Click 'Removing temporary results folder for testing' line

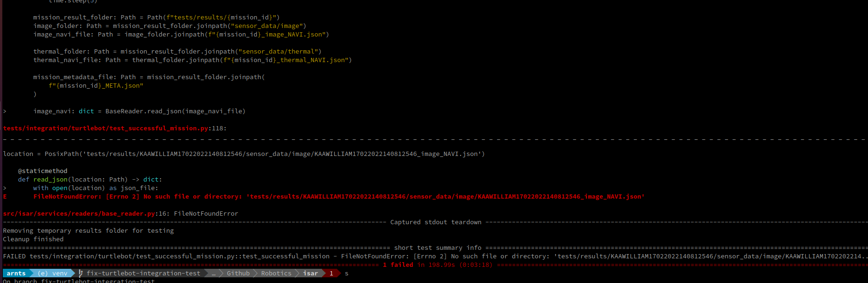(x=88, y=231)
